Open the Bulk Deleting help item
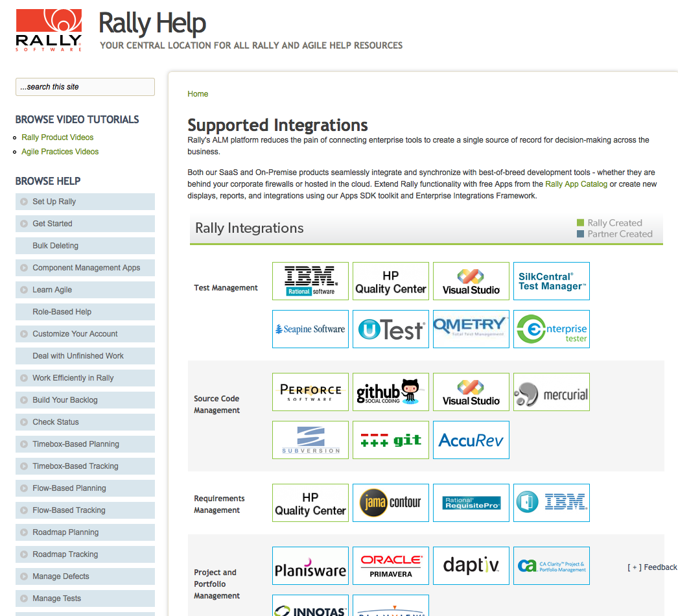Screen dimensions: 678x616 click(x=55, y=246)
